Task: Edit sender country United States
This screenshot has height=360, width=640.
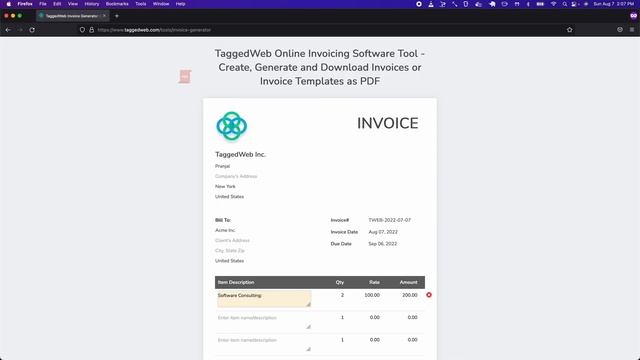Action: point(229,197)
